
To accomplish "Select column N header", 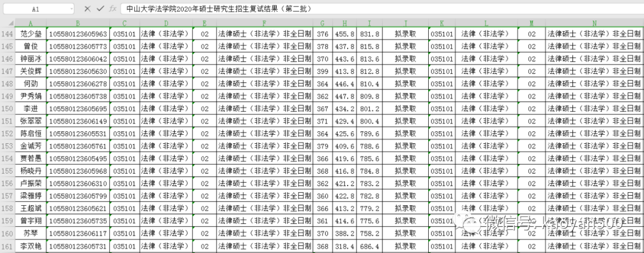I will point(595,23).
